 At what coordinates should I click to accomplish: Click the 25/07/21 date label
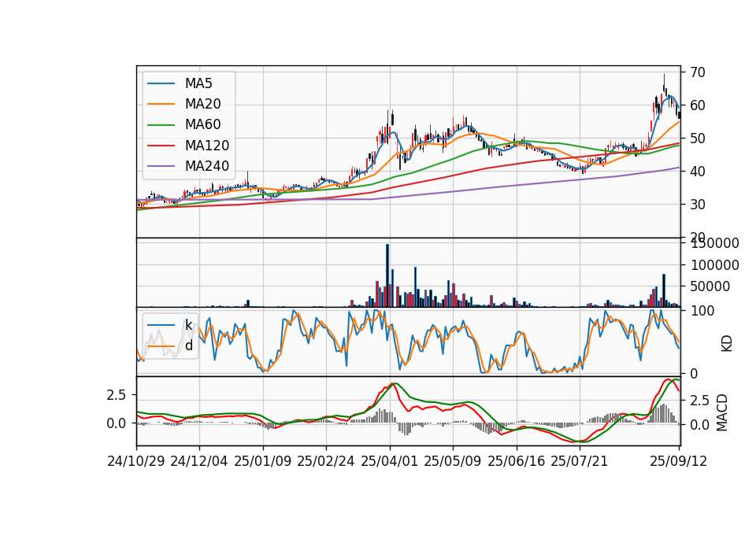580,462
